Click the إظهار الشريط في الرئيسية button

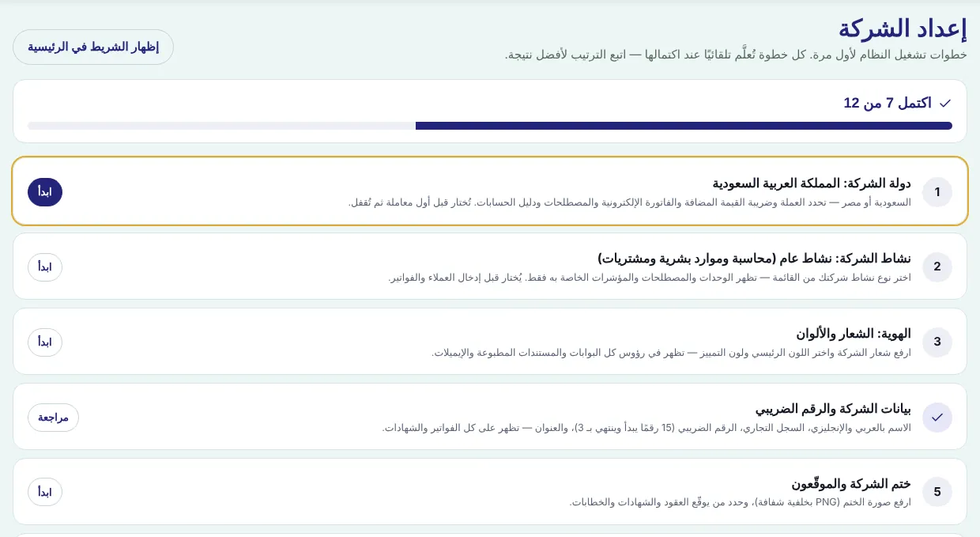[x=93, y=47]
